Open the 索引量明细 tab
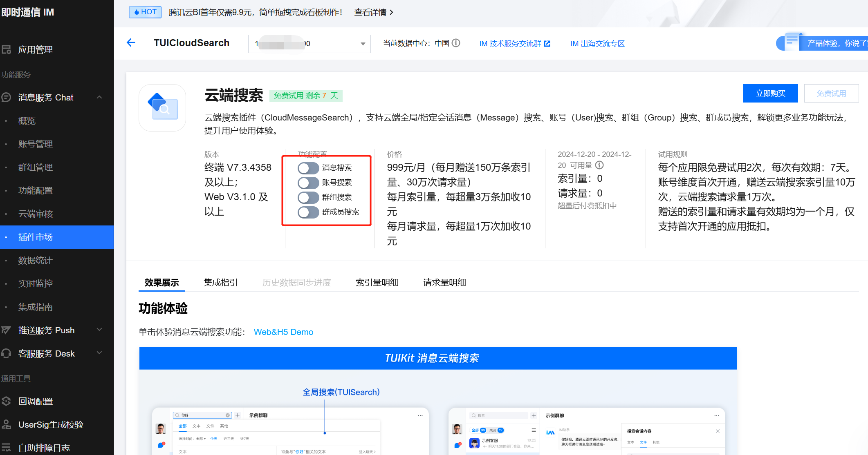The width and height of the screenshot is (868, 455). 377,282
